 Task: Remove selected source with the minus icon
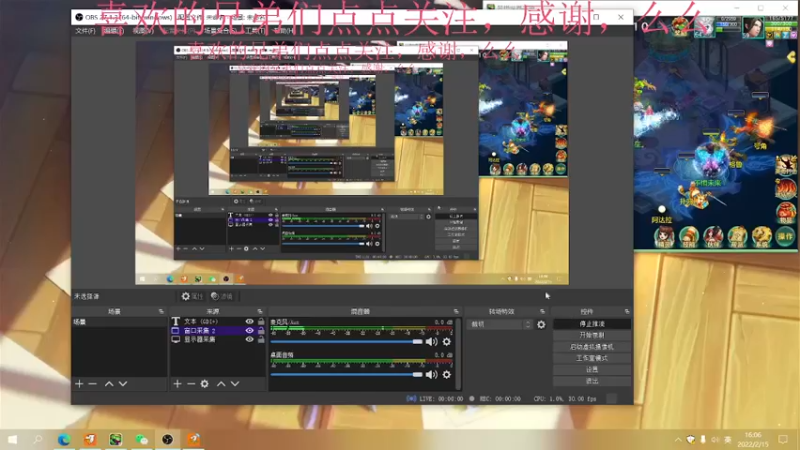[191, 384]
